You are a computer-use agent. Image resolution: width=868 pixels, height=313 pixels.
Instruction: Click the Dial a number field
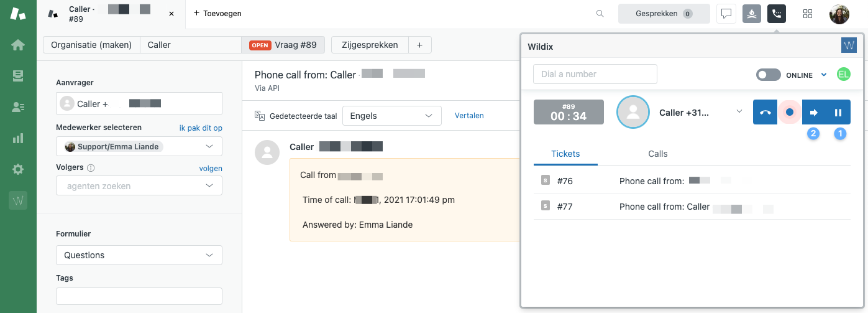click(x=595, y=74)
